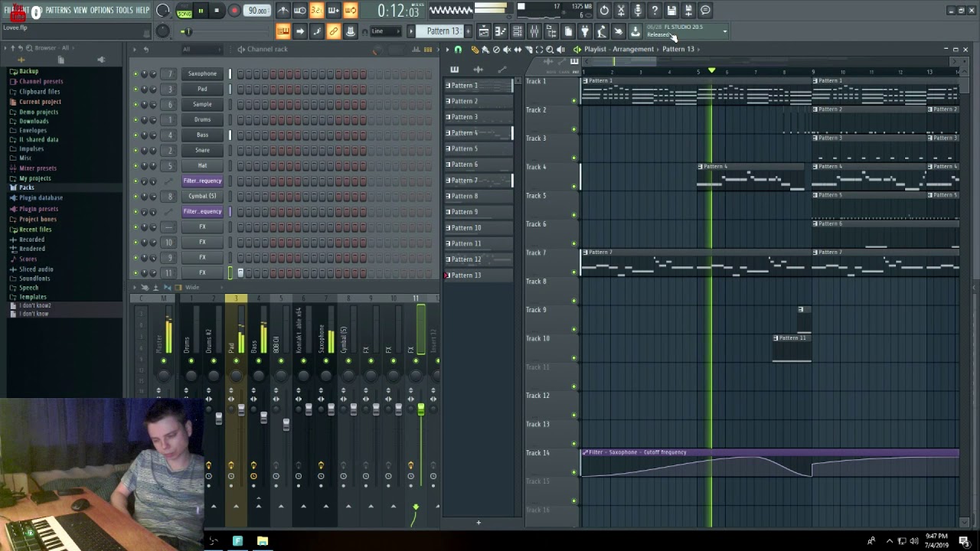Viewport: 980px width, 551px height.
Task: Expand the Current project folder
Action: (40, 102)
